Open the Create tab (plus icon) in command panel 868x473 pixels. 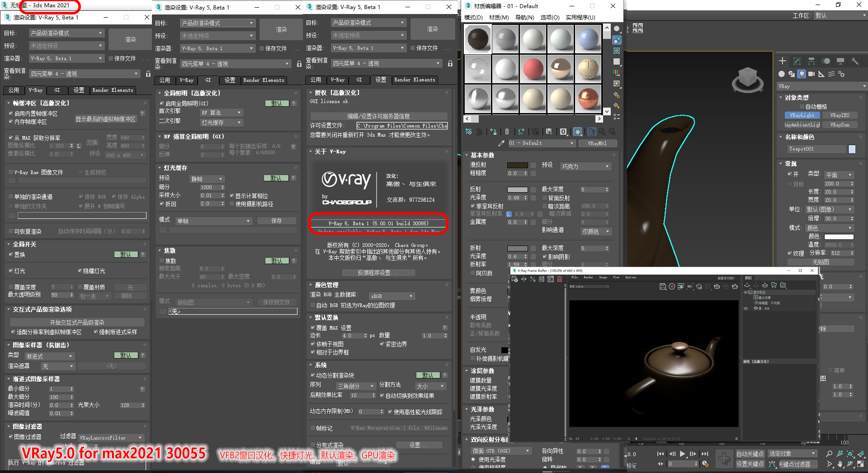(x=783, y=61)
